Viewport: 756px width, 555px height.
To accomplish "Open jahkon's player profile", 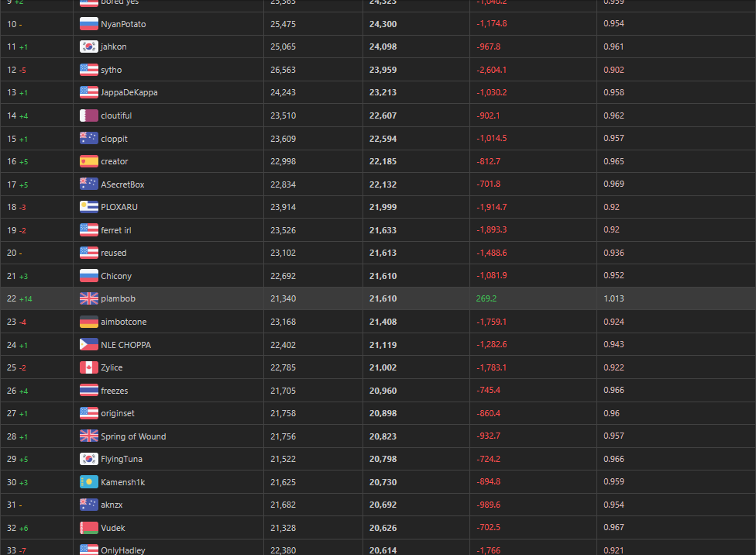I will click(114, 47).
